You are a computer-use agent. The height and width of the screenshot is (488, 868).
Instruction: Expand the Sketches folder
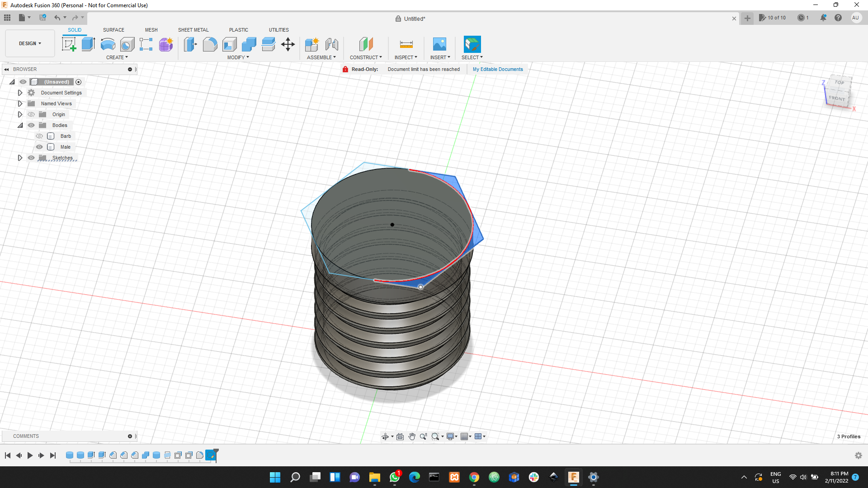[x=20, y=157]
